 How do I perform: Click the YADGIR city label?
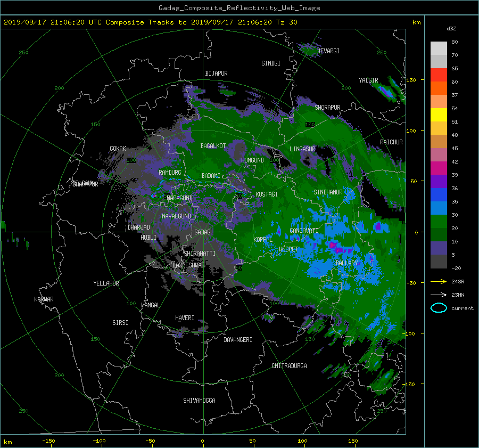point(368,80)
